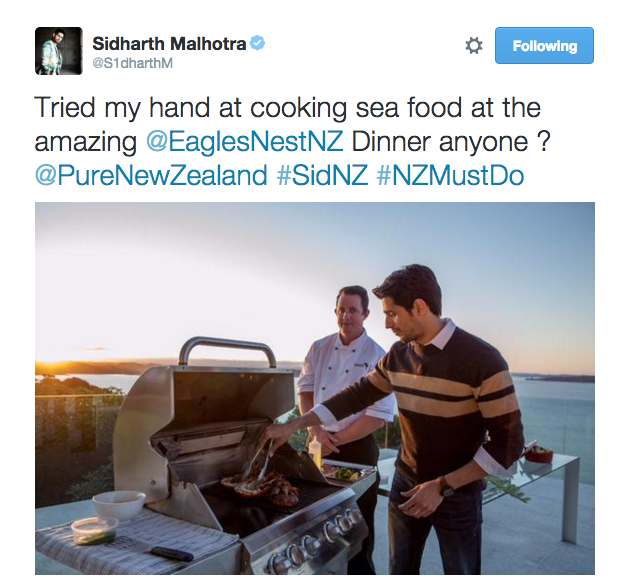This screenshot has height=585, width=630.
Task: Open the gear settings icon beside Following
Action: (x=474, y=45)
